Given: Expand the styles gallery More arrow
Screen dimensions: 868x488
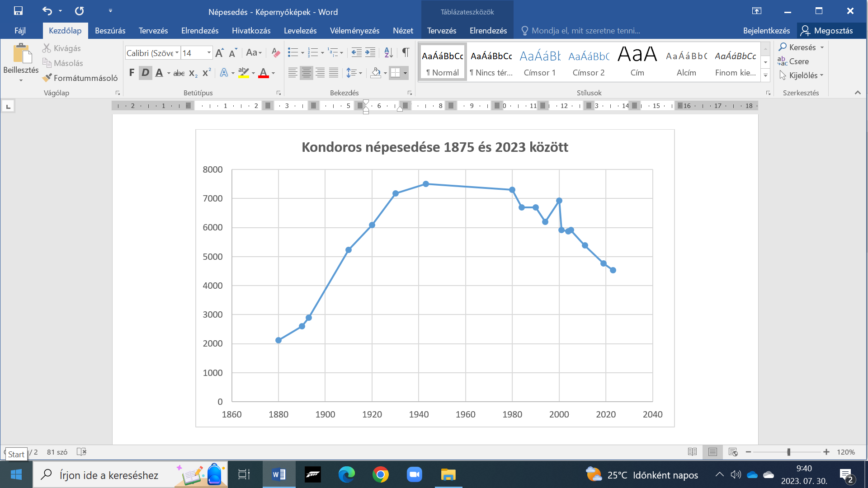Looking at the screenshot, I should (766, 76).
